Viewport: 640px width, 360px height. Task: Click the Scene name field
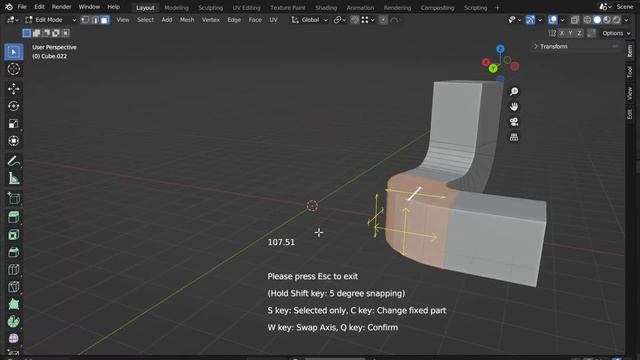coord(624,7)
